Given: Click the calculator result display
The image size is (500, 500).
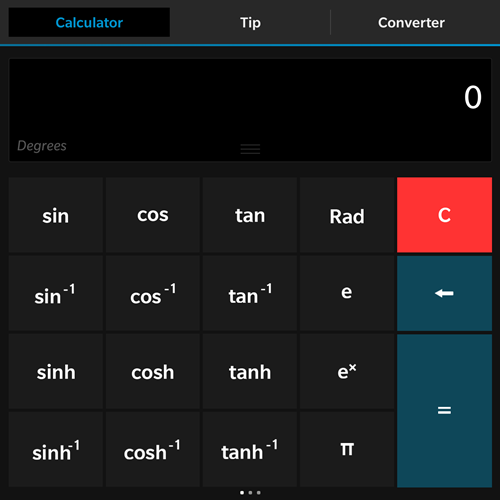Looking at the screenshot, I should pyautogui.click(x=250, y=110).
